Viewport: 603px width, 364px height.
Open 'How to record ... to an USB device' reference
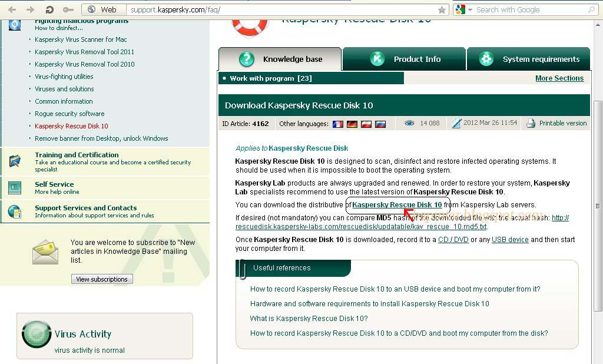click(395, 289)
